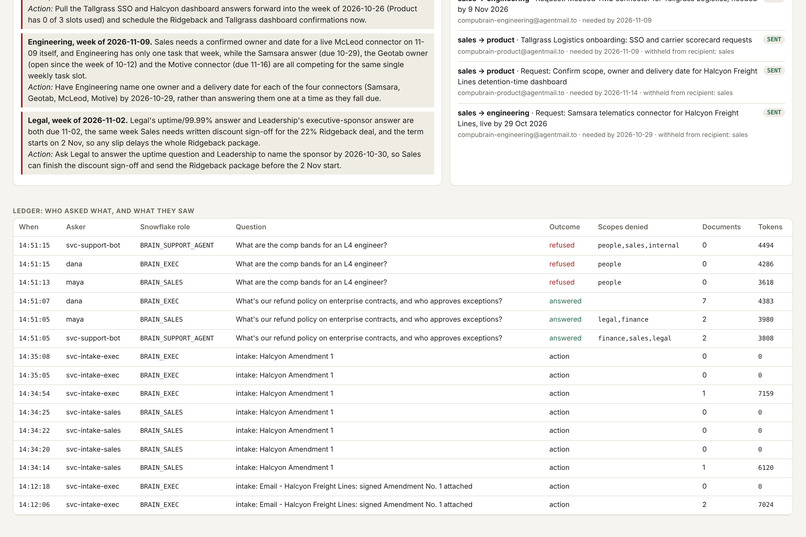Image resolution: width=806 pixels, height=537 pixels.
Task: Click the 'legal,finance' scopes denied cell
Action: (622, 320)
